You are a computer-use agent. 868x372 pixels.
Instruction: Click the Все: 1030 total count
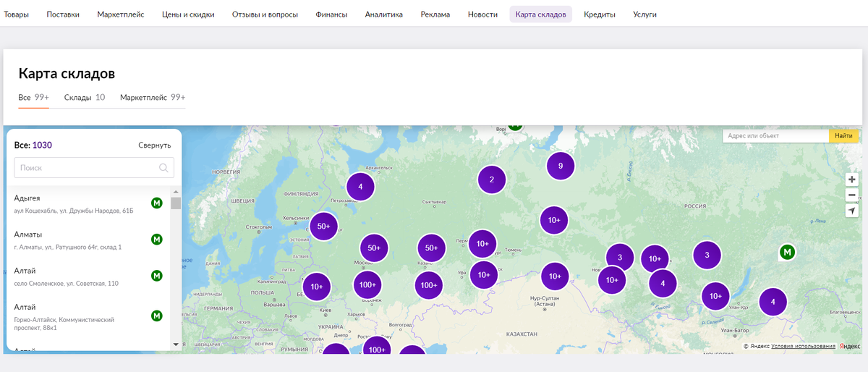point(33,145)
